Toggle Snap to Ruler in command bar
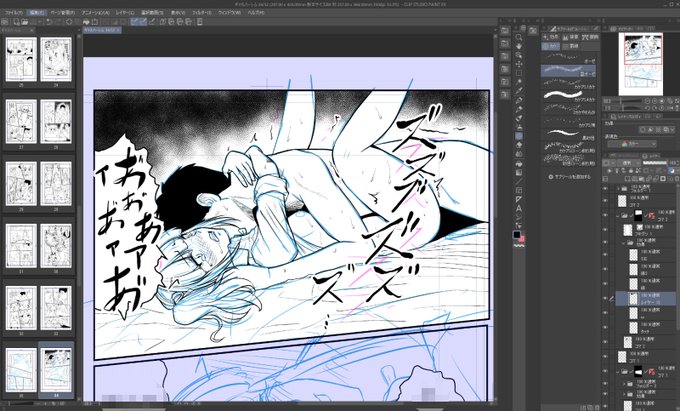Viewport: 680px width, 411px height. tap(135, 21)
